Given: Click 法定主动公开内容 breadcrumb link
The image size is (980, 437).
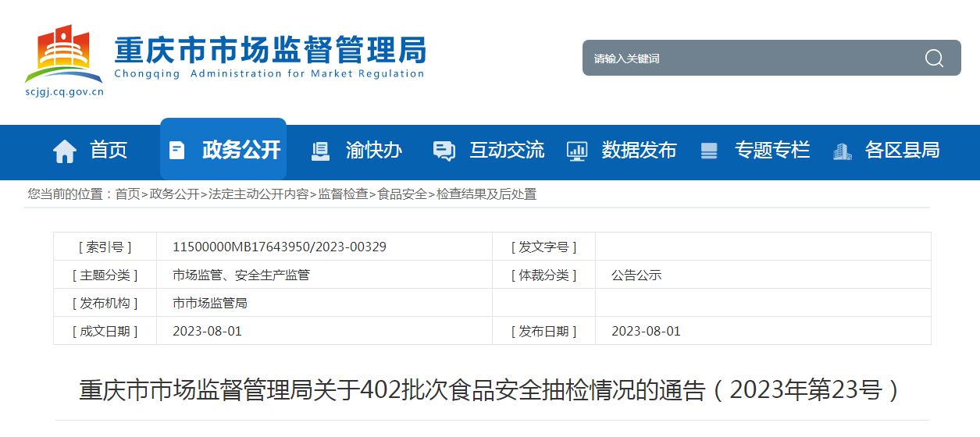Looking at the screenshot, I should 258,194.
